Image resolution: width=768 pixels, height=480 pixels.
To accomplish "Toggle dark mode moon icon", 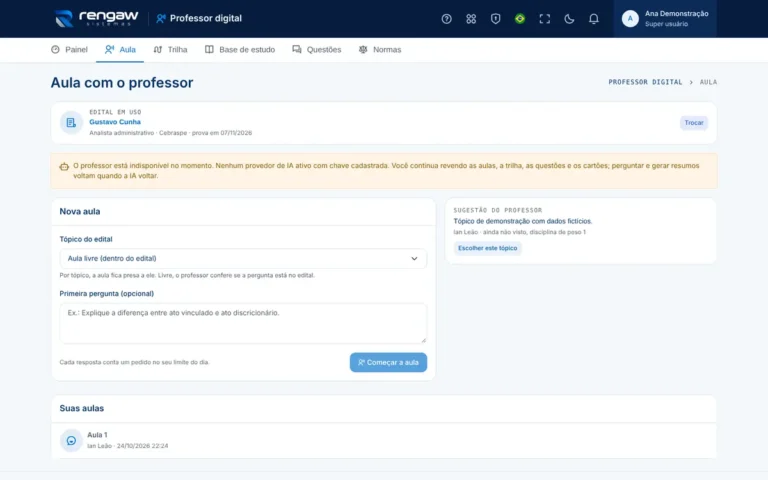I will point(569,19).
